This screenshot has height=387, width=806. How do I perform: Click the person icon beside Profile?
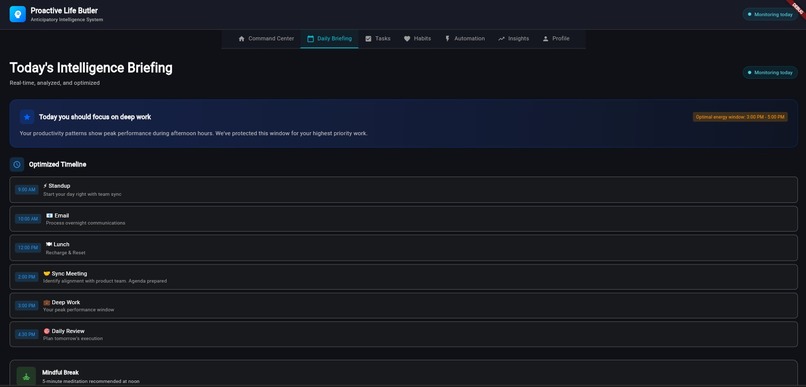click(545, 39)
